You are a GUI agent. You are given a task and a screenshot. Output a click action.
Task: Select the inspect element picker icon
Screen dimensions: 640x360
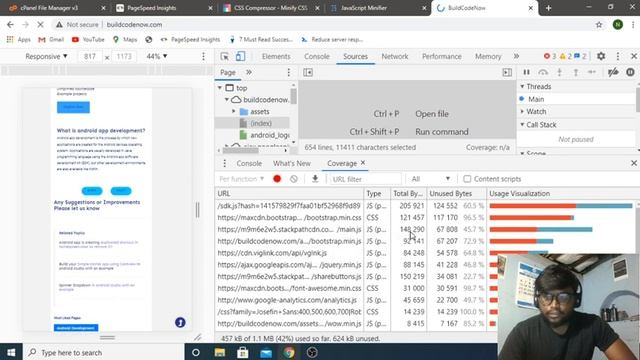click(224, 56)
